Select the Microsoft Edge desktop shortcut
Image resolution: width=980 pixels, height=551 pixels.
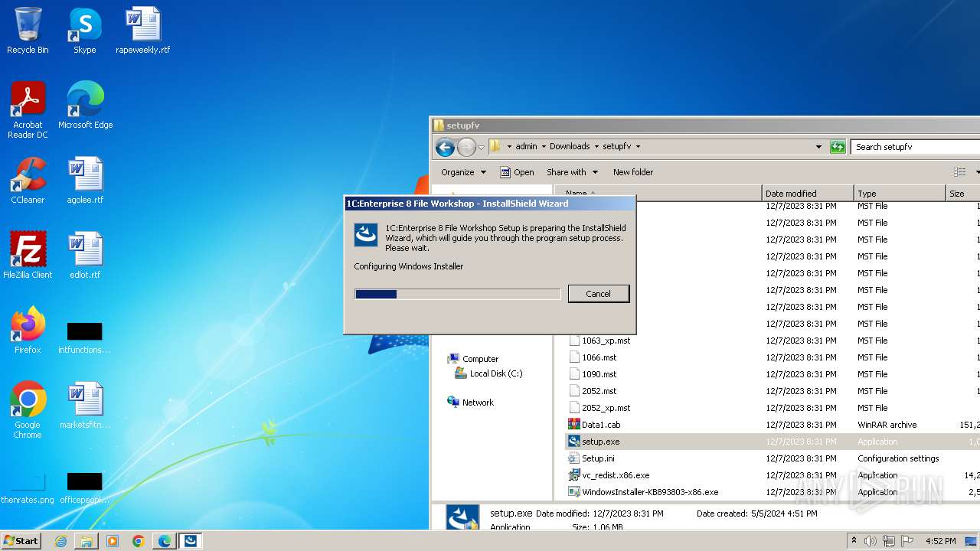pos(85,106)
